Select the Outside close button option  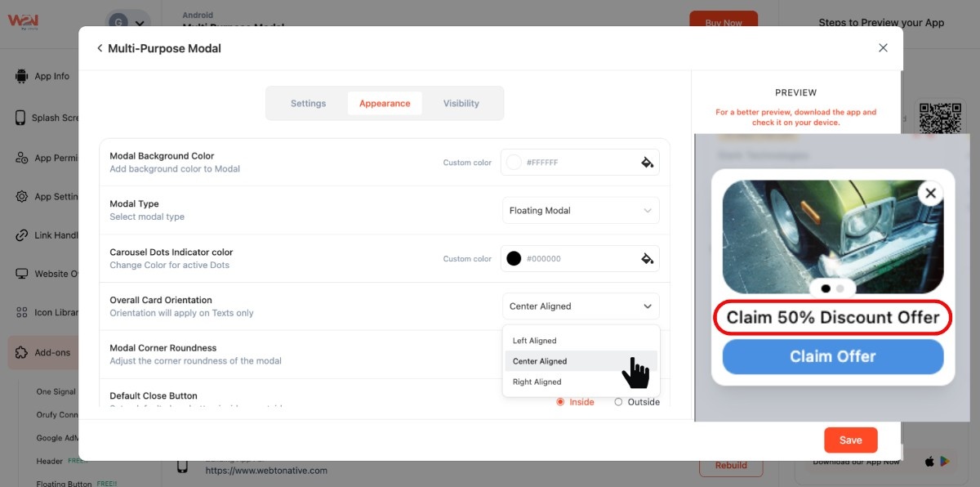(618, 402)
